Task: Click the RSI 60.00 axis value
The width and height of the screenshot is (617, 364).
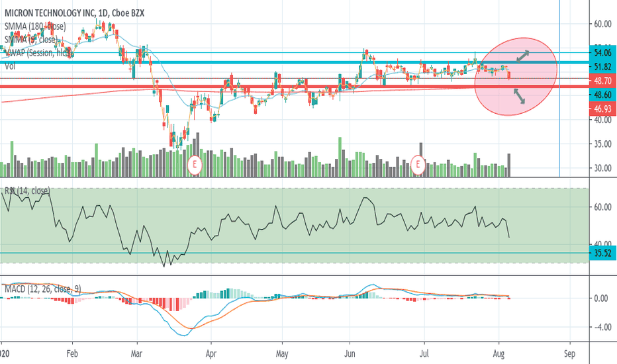Action: click(602, 207)
